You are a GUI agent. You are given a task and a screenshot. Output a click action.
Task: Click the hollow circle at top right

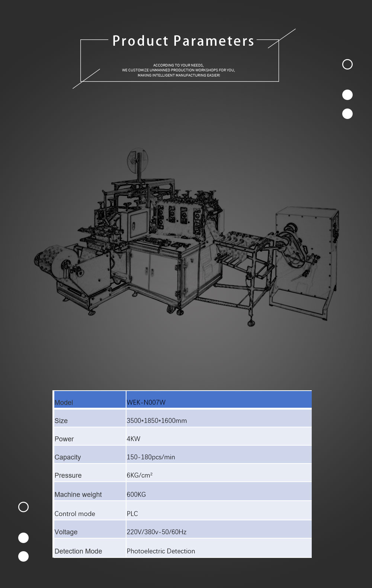[x=347, y=64]
